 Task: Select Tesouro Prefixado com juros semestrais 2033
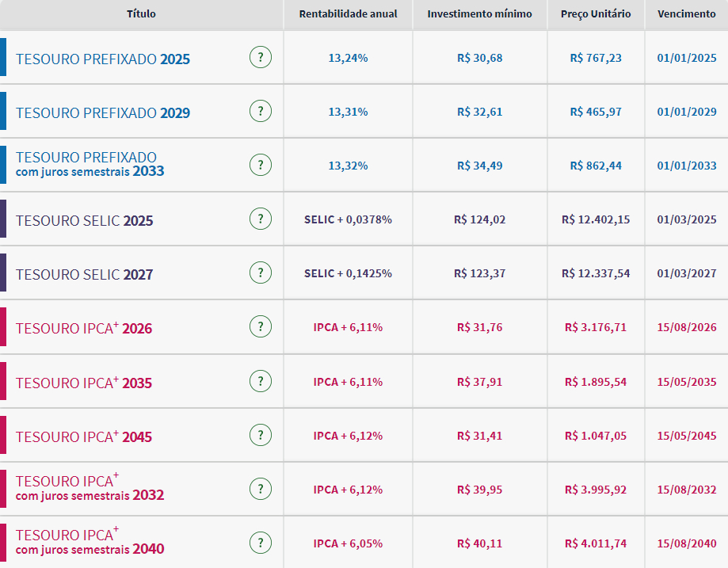(x=90, y=165)
